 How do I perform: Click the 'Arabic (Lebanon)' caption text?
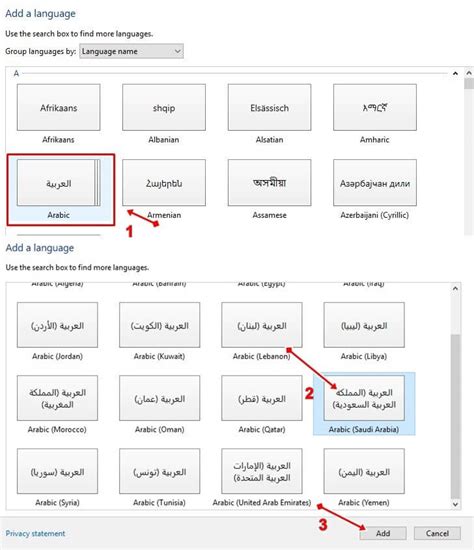tap(262, 356)
